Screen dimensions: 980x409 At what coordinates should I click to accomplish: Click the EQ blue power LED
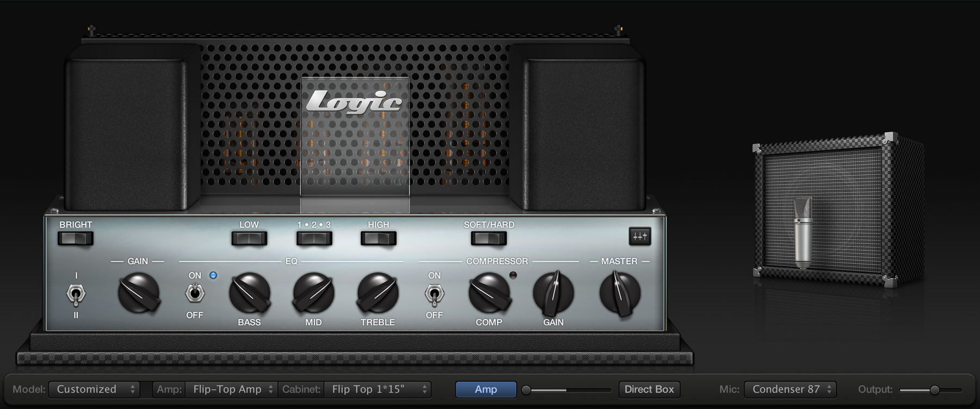[213, 275]
